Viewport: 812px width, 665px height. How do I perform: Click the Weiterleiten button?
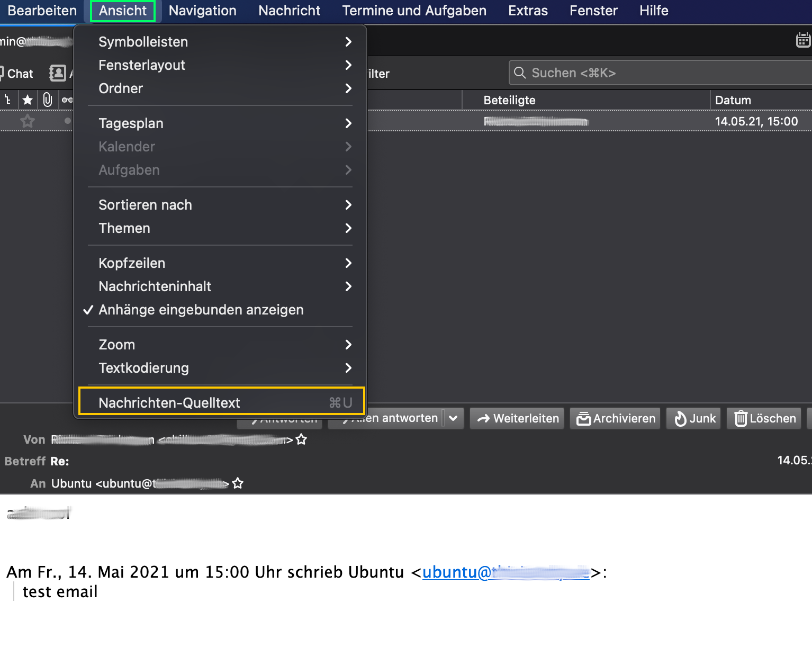(517, 418)
